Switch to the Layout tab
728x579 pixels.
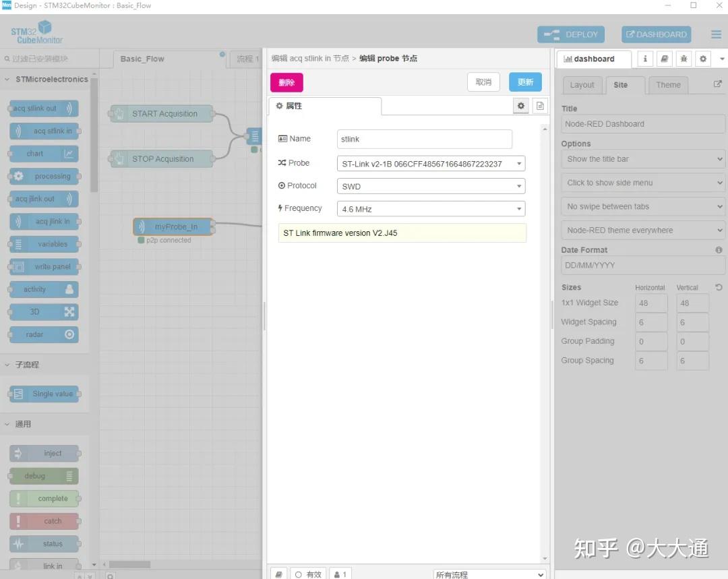pyautogui.click(x=582, y=85)
